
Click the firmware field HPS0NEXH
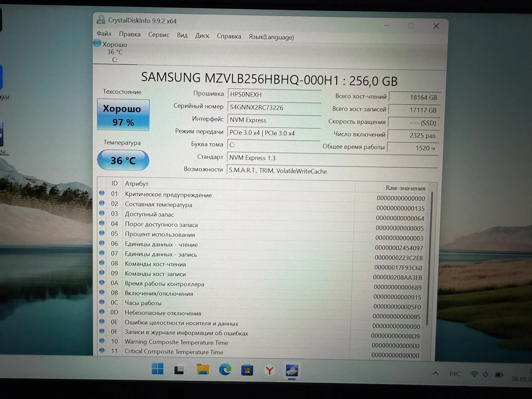click(274, 94)
